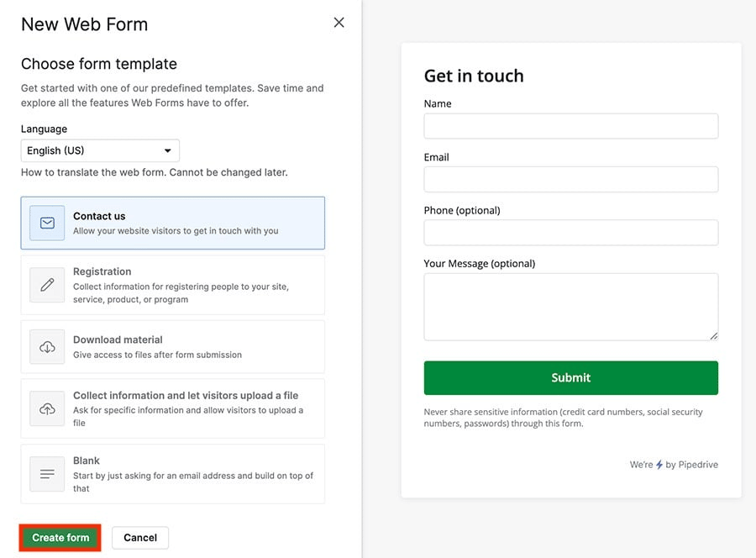Click the Cancel button
The height and width of the screenshot is (558, 756).
(140, 537)
